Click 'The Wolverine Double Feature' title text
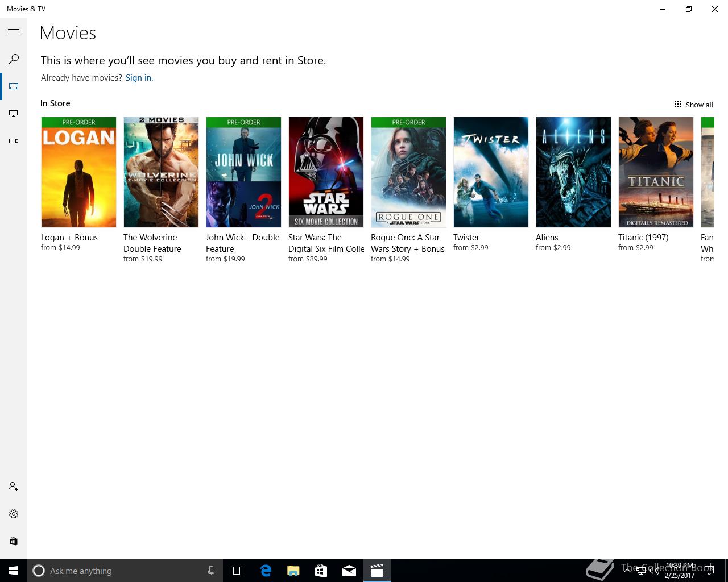 coord(152,243)
